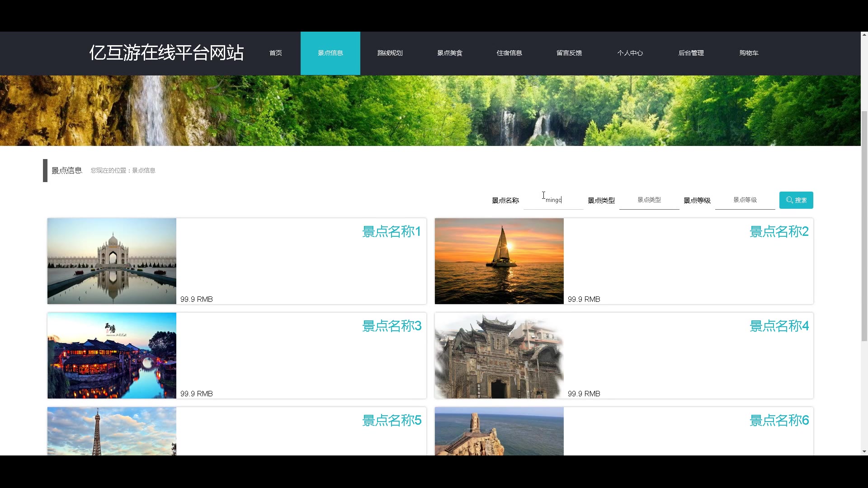Open the 个人中心 personal center

click(x=630, y=53)
